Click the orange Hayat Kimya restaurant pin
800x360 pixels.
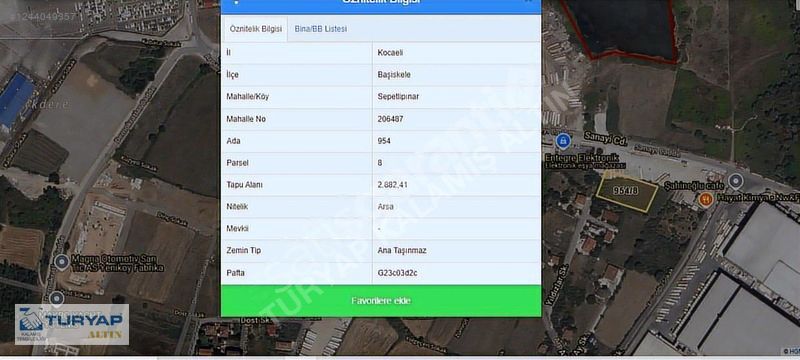click(x=706, y=199)
